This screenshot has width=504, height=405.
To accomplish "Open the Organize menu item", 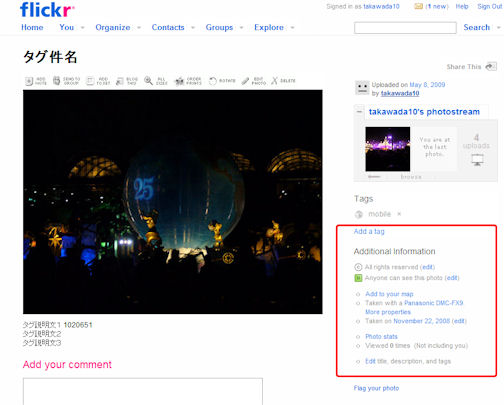I will click(113, 27).
